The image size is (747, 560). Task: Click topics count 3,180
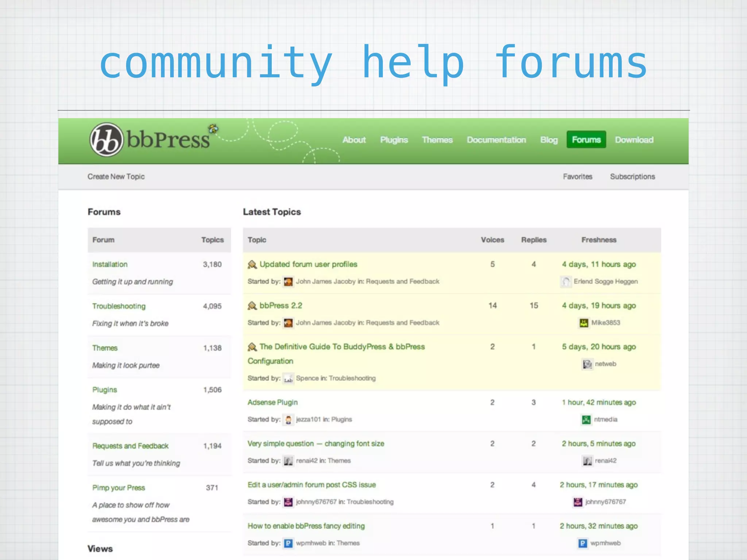tap(212, 264)
